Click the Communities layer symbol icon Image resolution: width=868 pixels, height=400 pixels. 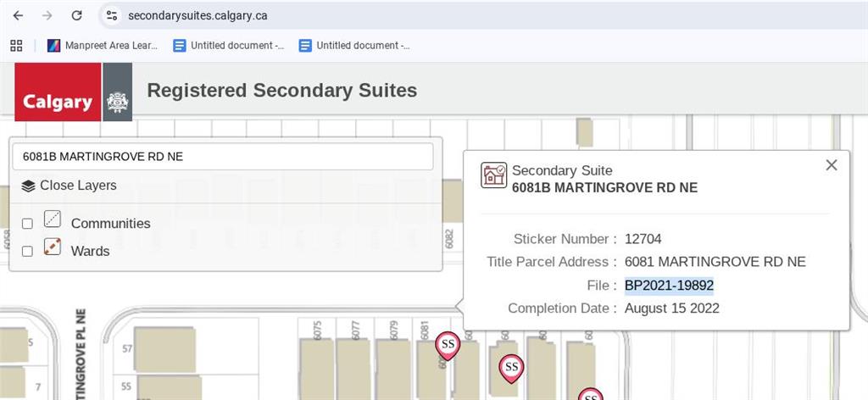[x=53, y=219]
